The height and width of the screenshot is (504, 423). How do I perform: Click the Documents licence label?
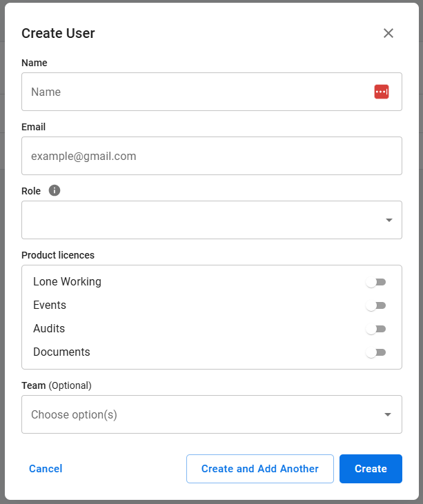[x=61, y=352]
